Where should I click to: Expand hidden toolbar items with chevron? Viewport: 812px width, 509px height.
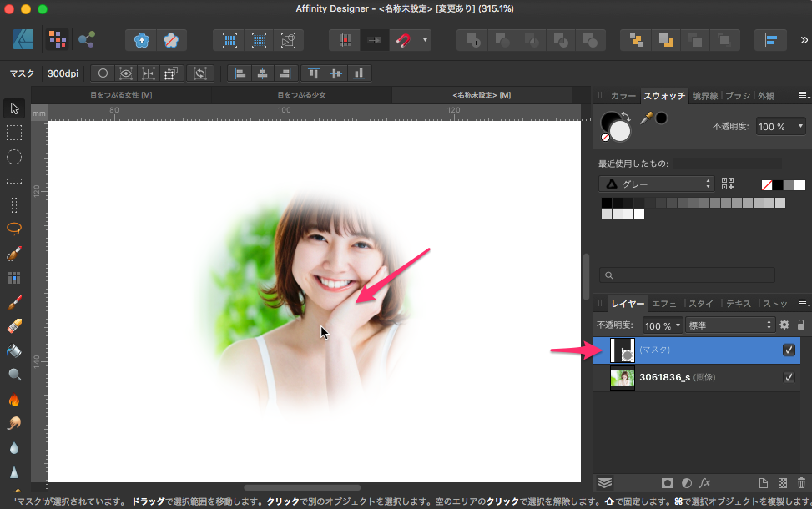804,39
